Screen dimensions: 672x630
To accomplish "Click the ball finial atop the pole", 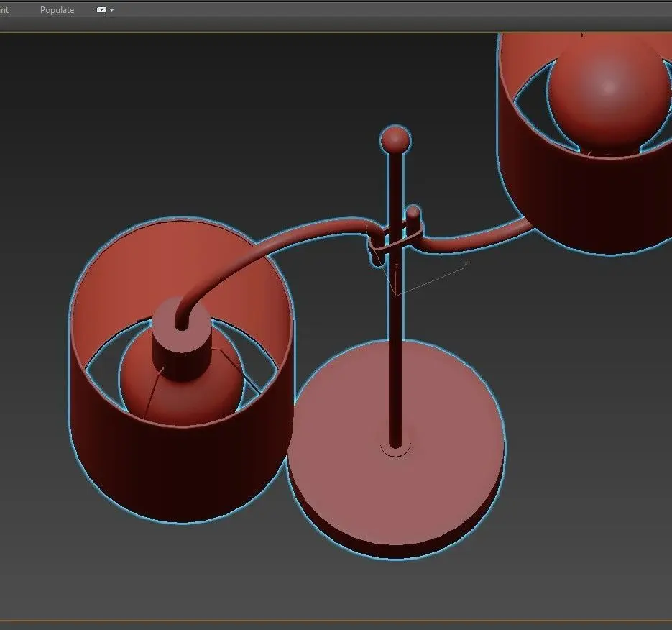I will point(395,139).
